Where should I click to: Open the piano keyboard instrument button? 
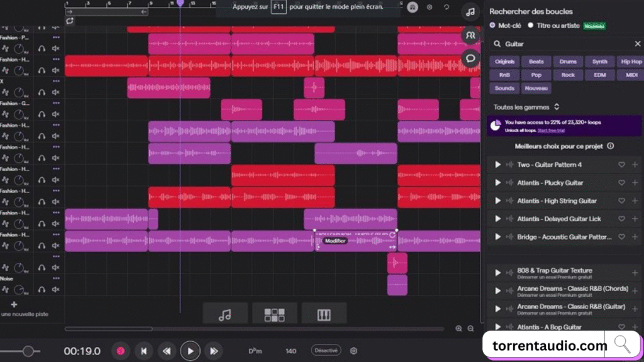click(x=324, y=314)
